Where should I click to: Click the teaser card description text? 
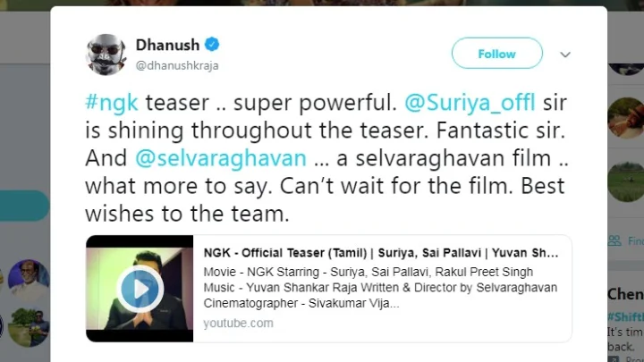380,287
